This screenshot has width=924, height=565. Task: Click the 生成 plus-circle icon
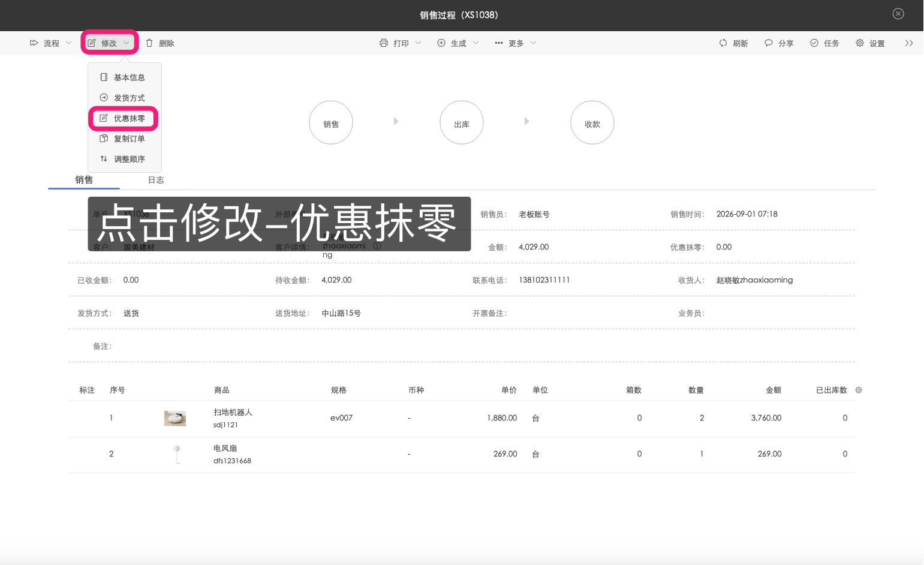tap(441, 43)
